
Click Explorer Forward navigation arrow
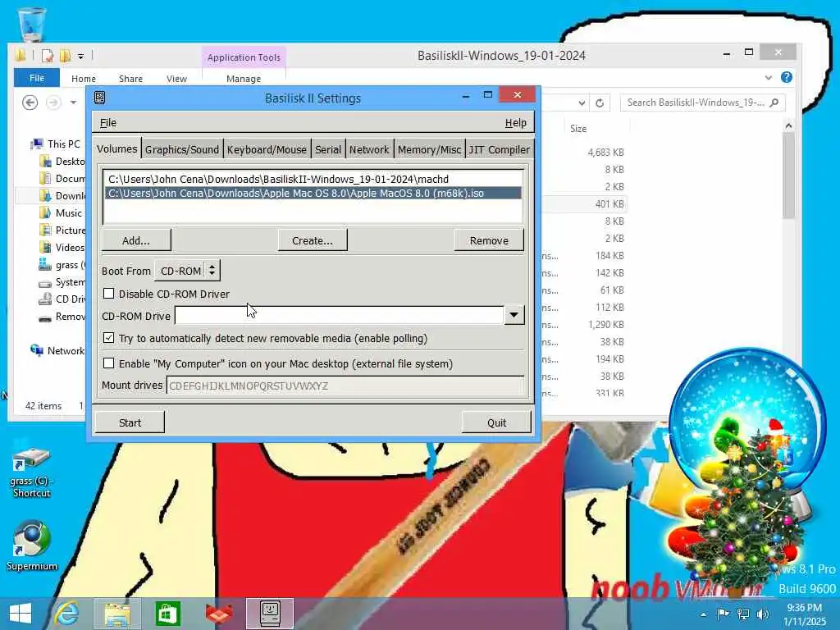point(53,102)
